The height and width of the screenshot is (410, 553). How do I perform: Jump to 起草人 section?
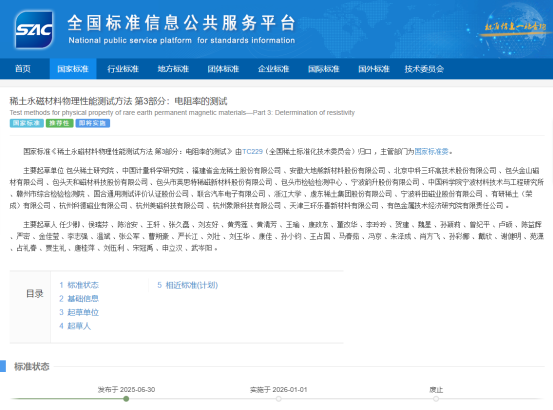(x=75, y=326)
